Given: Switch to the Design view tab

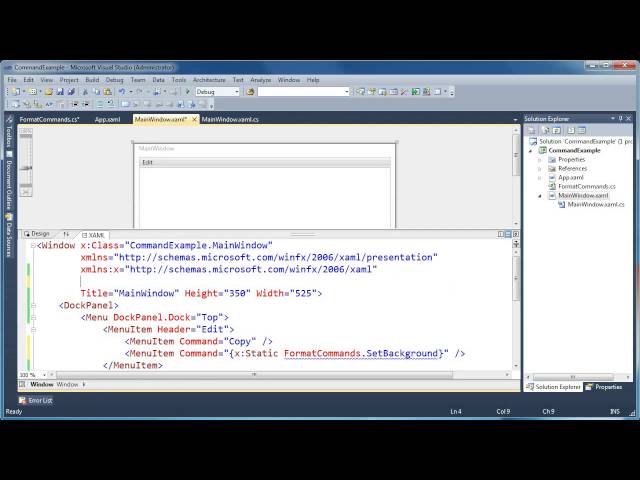Looking at the screenshot, I should pyautogui.click(x=37, y=234).
